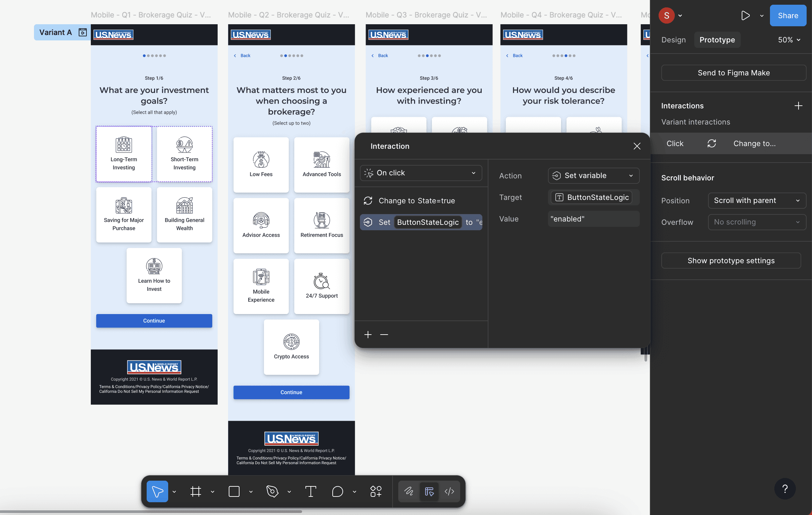This screenshot has width=812, height=515.
Task: Switch to Dev Mode toggle
Action: click(x=449, y=491)
